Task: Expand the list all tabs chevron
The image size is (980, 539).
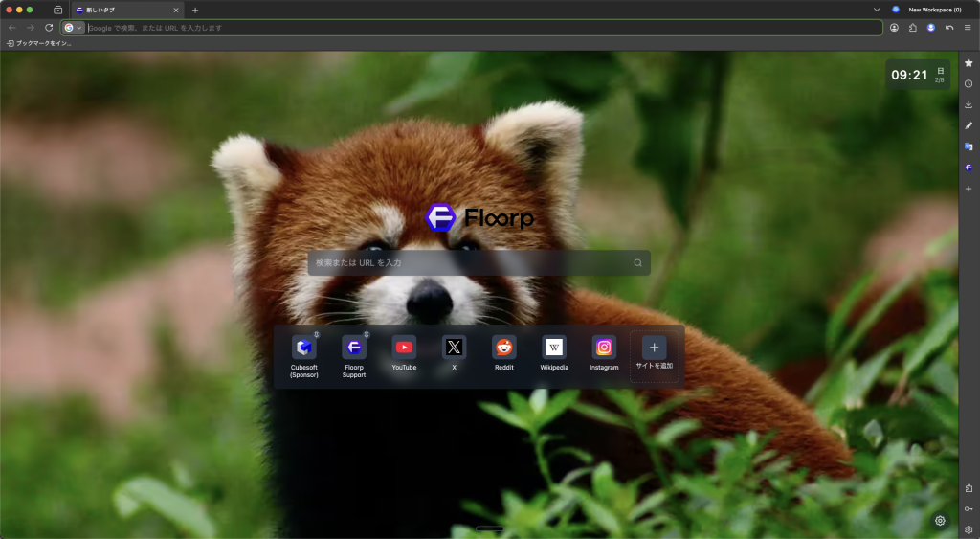Action: (878, 10)
